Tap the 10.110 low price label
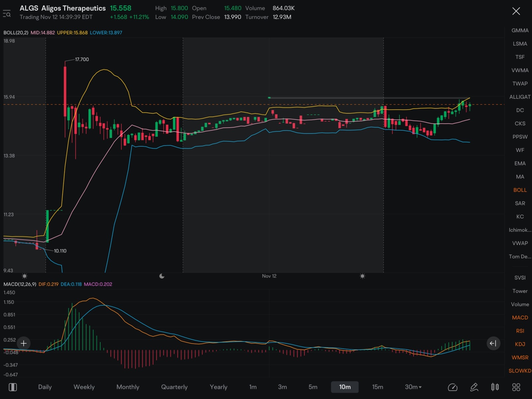 [x=60, y=251]
